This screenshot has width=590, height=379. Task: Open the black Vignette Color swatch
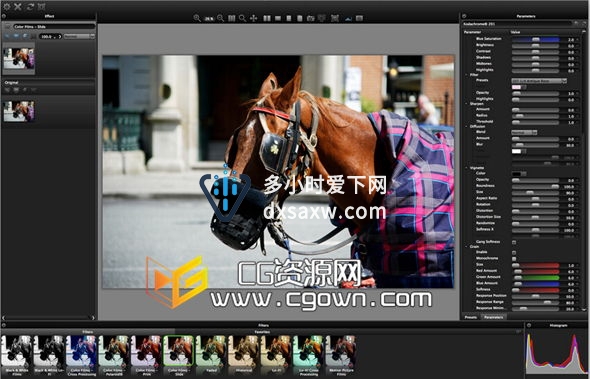point(516,174)
